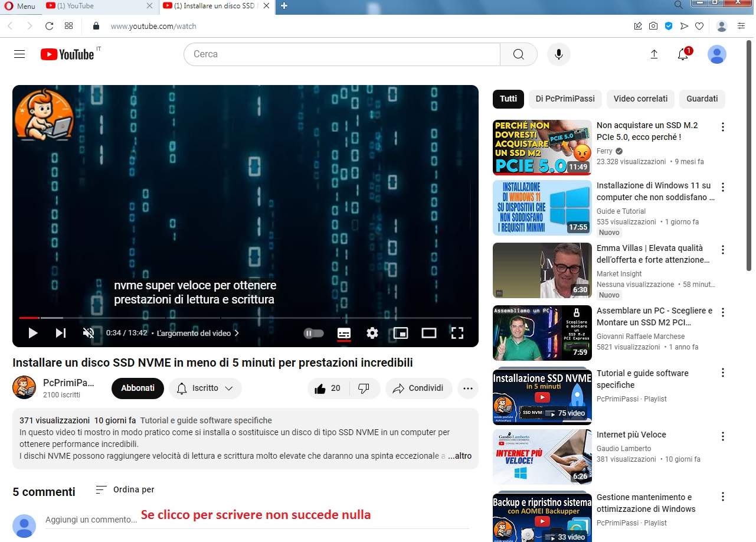This screenshot has height=542, width=756.
Task: Open the ad blocker shield icon
Action: [669, 26]
